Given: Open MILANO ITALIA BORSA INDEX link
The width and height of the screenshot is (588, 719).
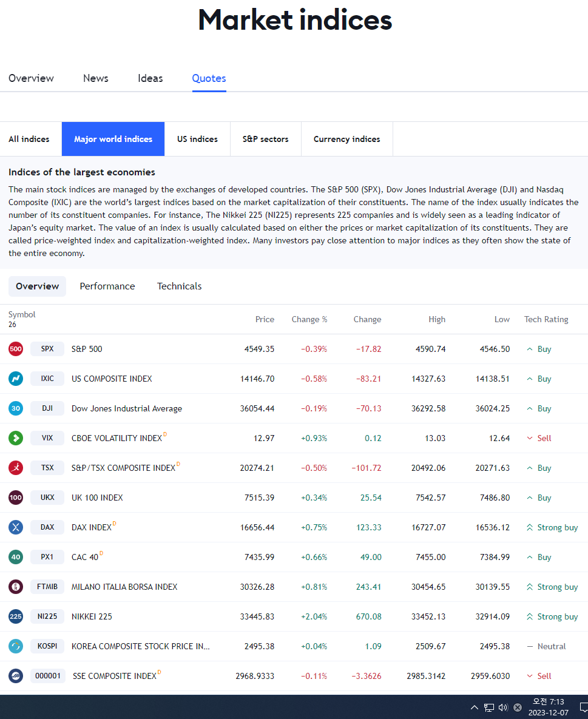Looking at the screenshot, I should pyautogui.click(x=124, y=587).
